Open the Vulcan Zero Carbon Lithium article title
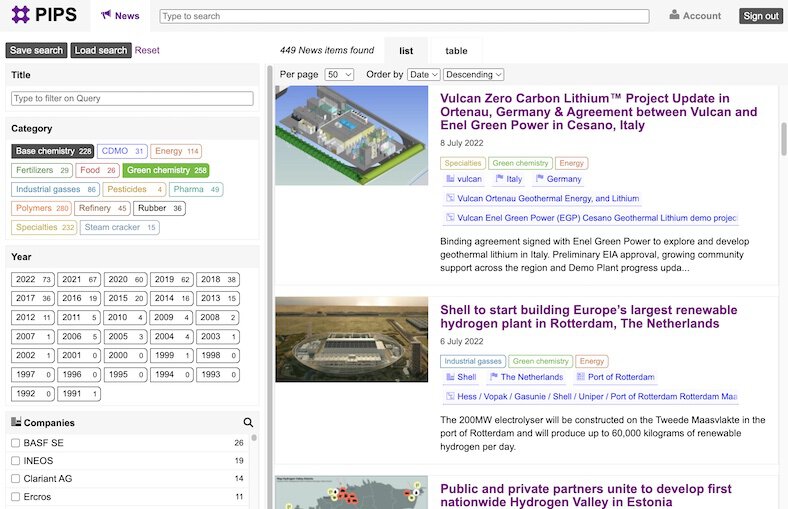This screenshot has width=788, height=509. pos(599,112)
